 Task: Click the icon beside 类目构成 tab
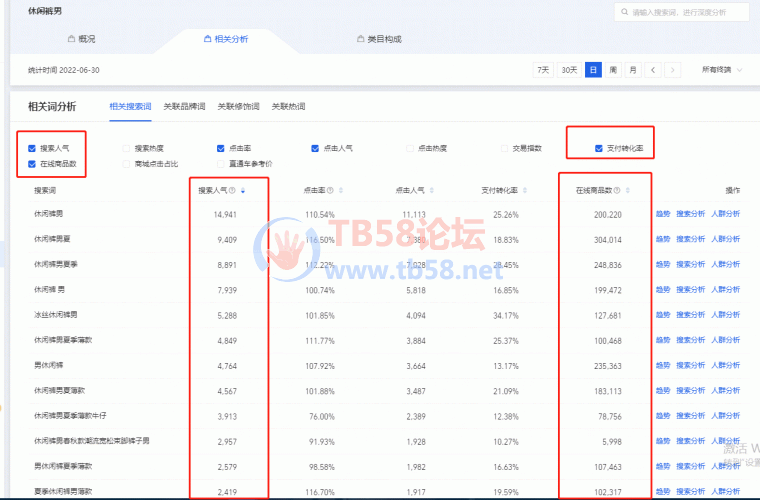click(360, 39)
